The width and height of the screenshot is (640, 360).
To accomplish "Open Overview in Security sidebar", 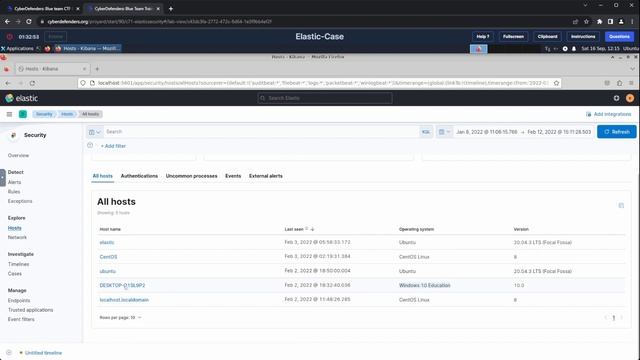I will 18,156.
